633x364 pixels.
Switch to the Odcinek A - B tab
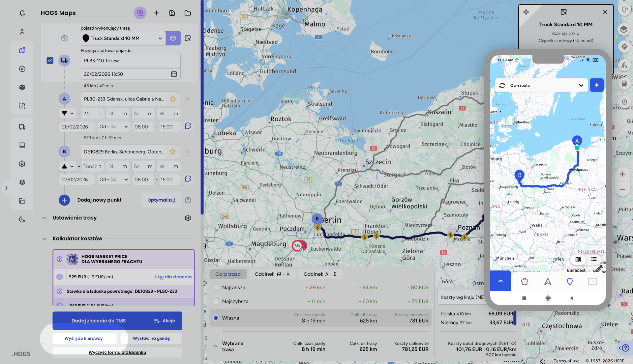(x=320, y=274)
